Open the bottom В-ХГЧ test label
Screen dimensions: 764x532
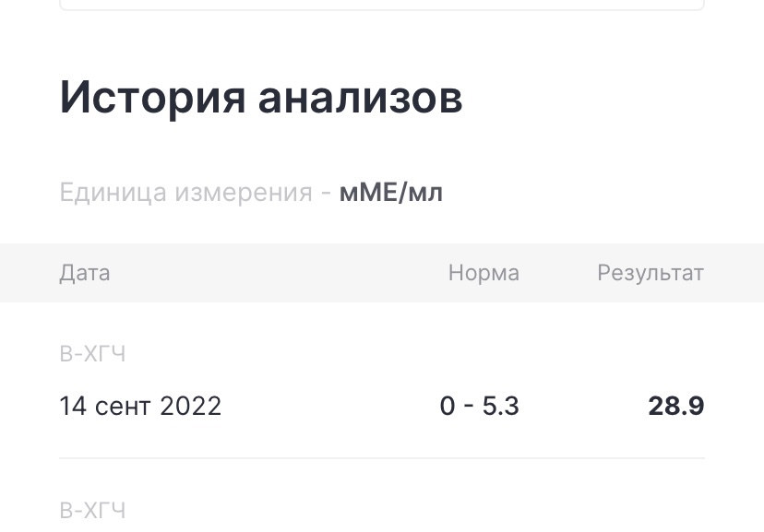point(92,511)
